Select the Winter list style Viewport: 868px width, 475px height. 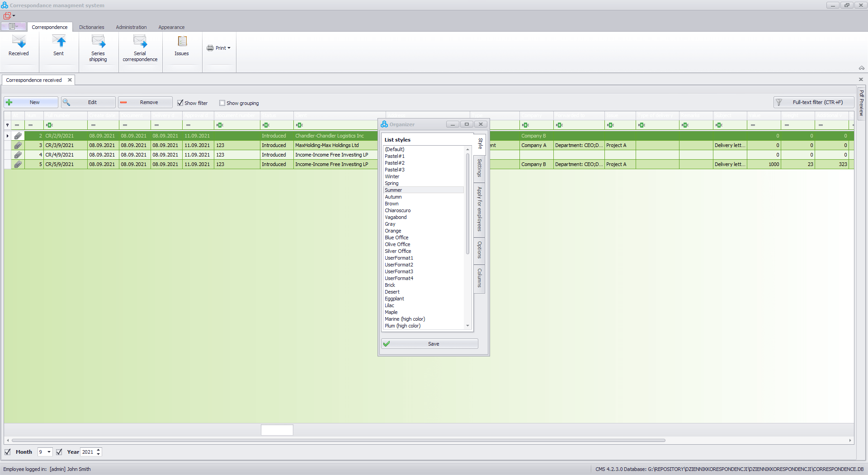[392, 176]
